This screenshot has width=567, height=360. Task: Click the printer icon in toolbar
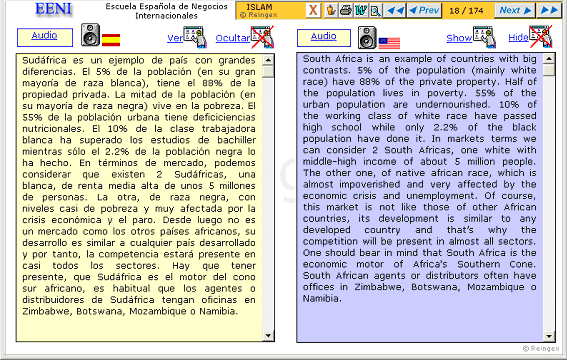click(x=346, y=10)
